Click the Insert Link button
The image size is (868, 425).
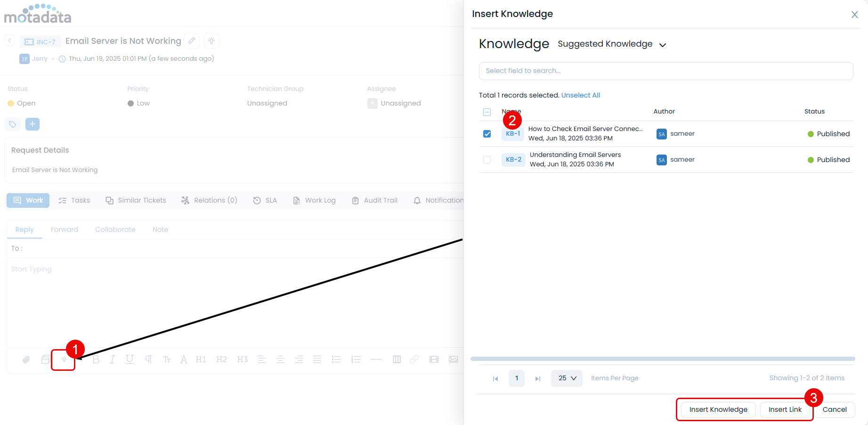coord(785,409)
